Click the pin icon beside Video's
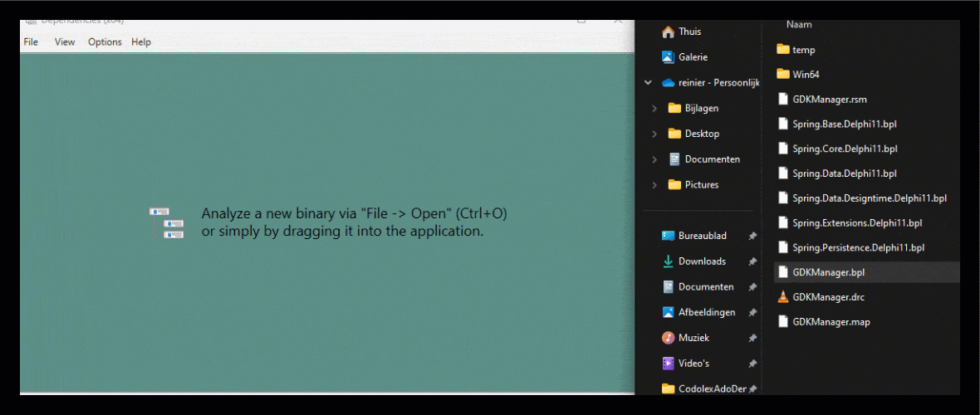This screenshot has height=415, width=980. (x=752, y=364)
